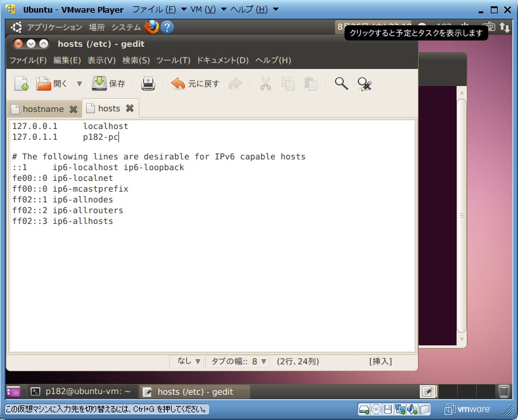Open the タブの幅 tab width dropdown
Screen dimensions: 518x420
coord(238,361)
